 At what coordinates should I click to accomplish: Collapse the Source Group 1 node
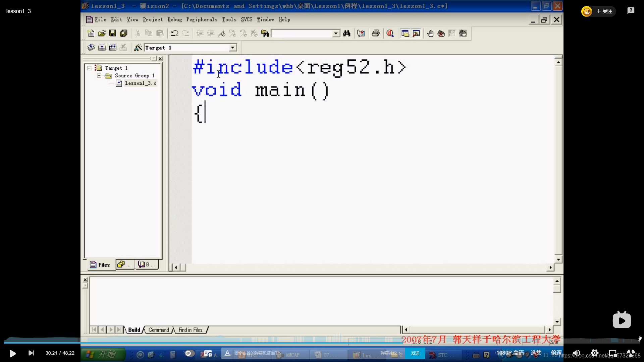point(99,76)
